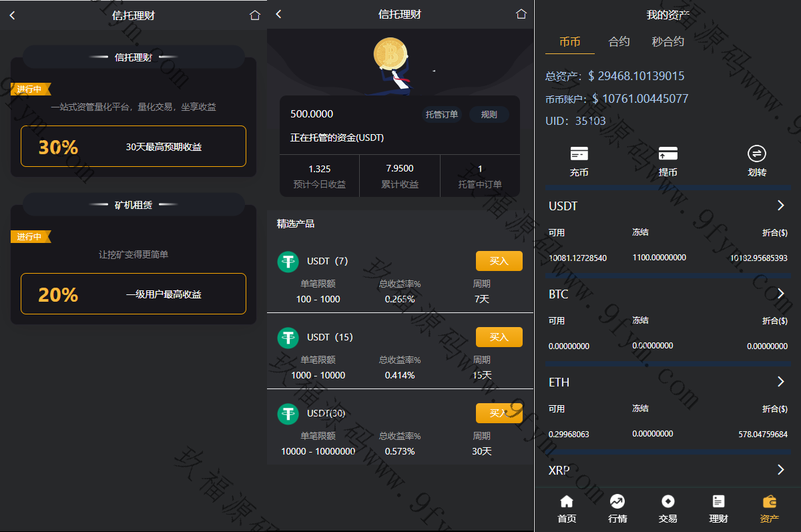Switch to the 合约 tab
This screenshot has height=532, width=801.
point(619,41)
